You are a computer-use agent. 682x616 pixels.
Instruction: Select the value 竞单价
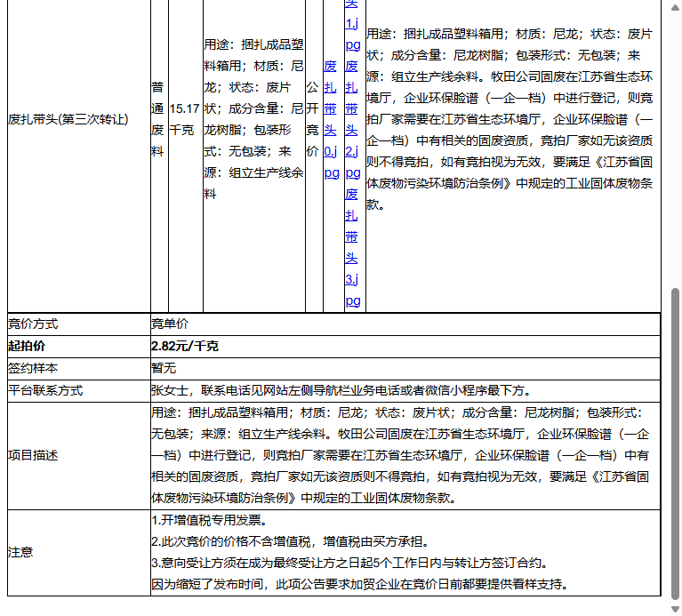[170, 324]
